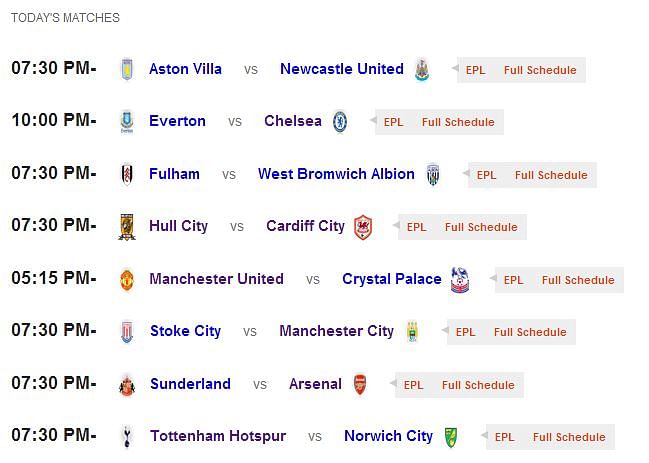This screenshot has height=463, width=649.
Task: Click the Newcastle United club crest
Action: tap(422, 69)
